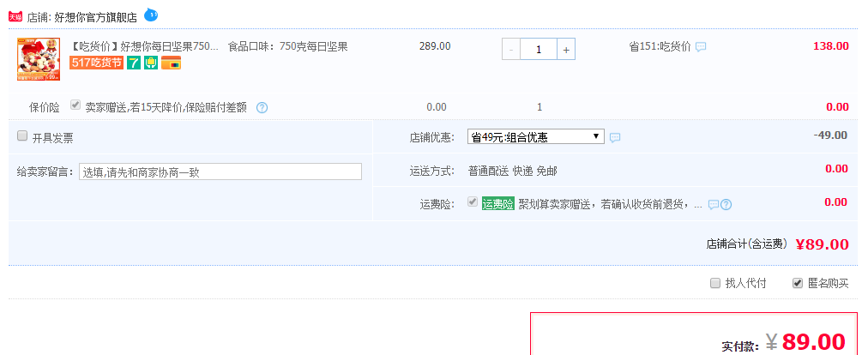Click the nut product thumbnail image

tap(39, 59)
